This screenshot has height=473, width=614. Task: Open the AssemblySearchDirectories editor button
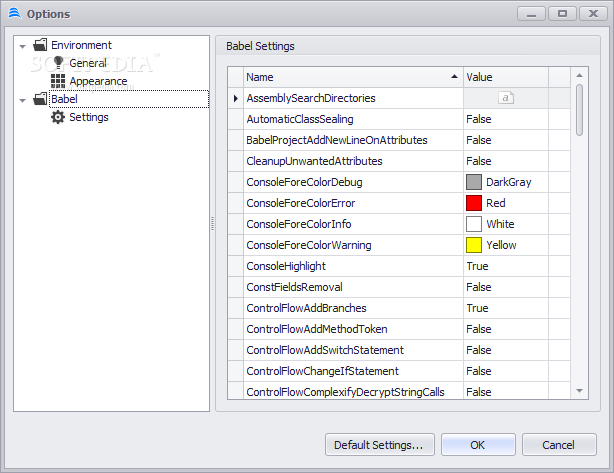[506, 97]
